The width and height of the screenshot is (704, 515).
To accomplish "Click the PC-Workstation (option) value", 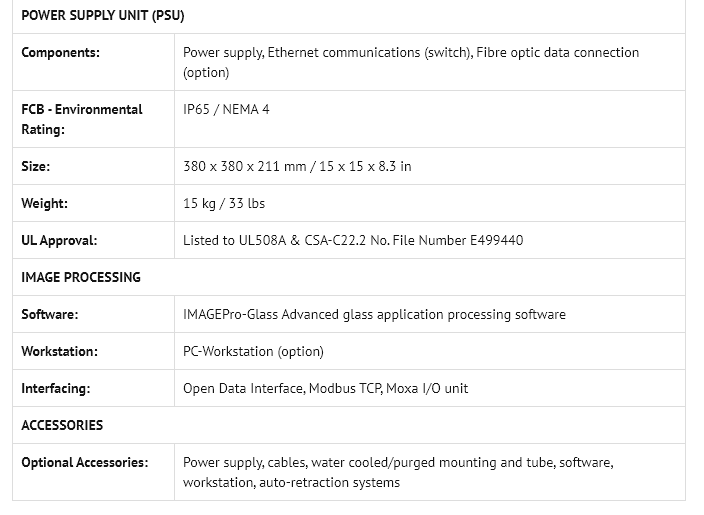I will (253, 351).
